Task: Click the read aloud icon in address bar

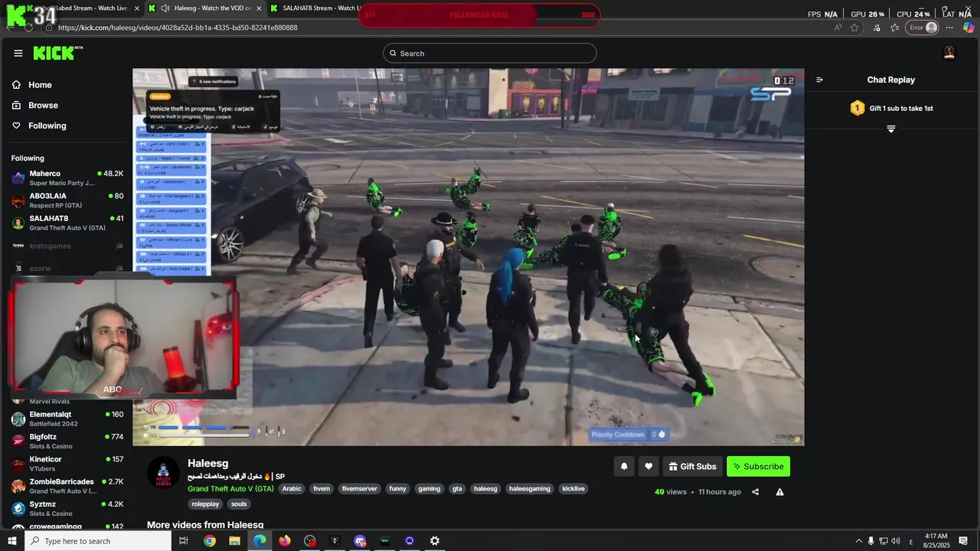Action: click(x=838, y=28)
